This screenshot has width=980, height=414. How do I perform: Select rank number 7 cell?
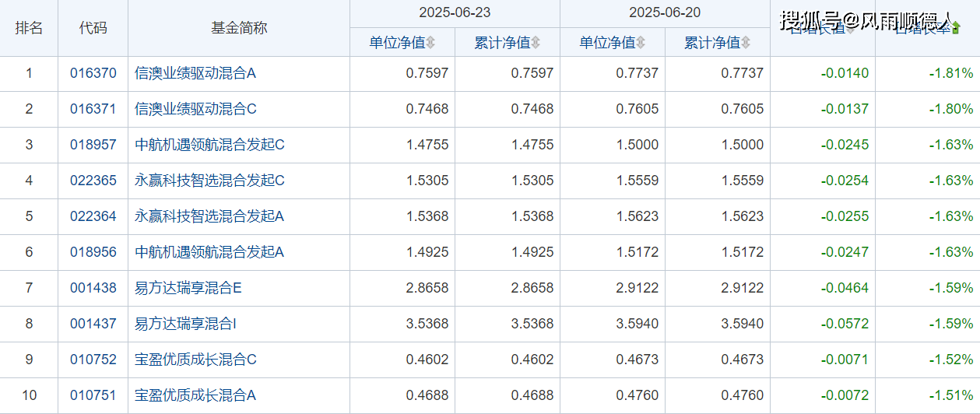coord(29,288)
